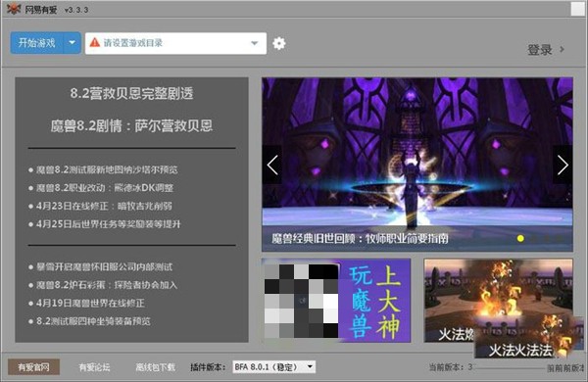Open the 有爱论坛 forum tab
588x382 pixels.
94,367
